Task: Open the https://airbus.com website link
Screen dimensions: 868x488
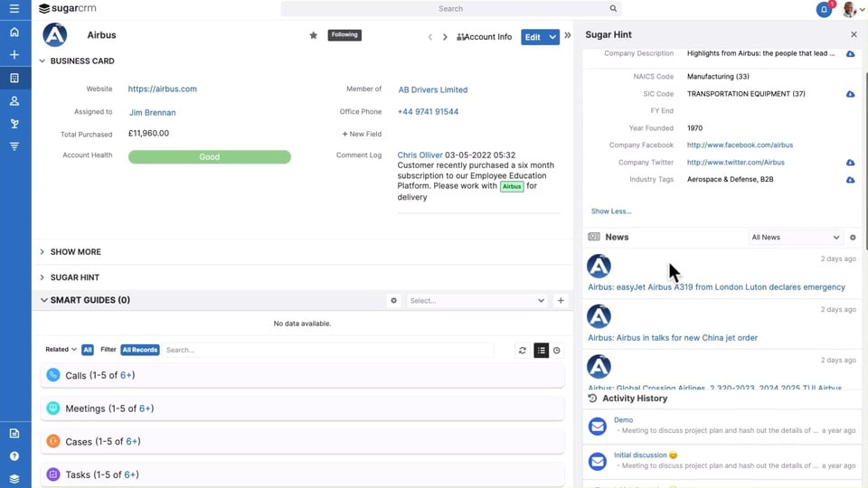Action: click(x=162, y=89)
